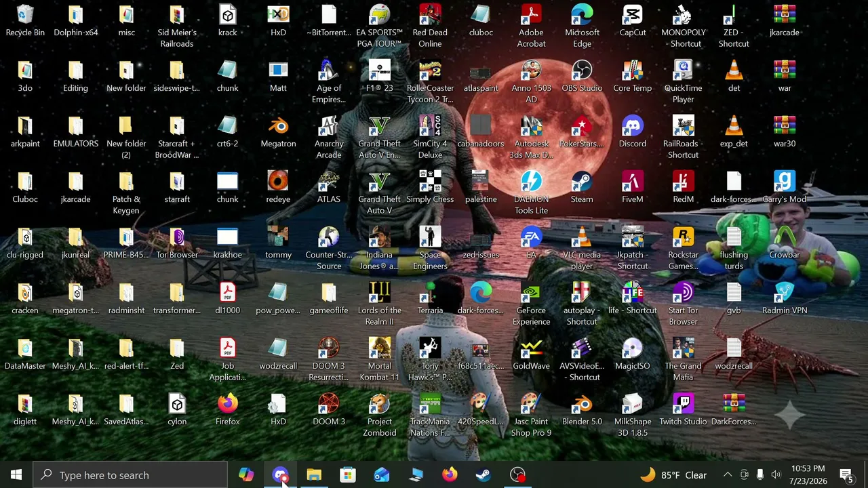
Task: Select the Space Engineers icon
Action: [x=430, y=249]
